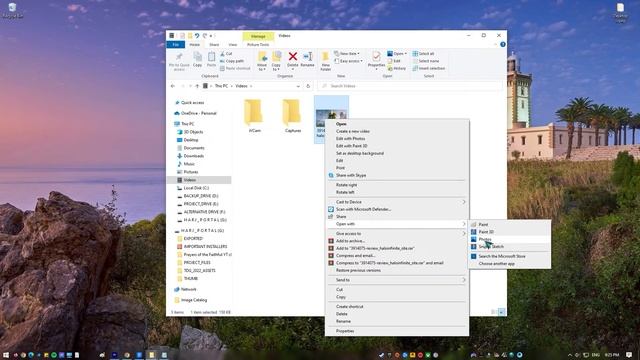Select Network in the navigation pane

pyautogui.click(x=188, y=289)
